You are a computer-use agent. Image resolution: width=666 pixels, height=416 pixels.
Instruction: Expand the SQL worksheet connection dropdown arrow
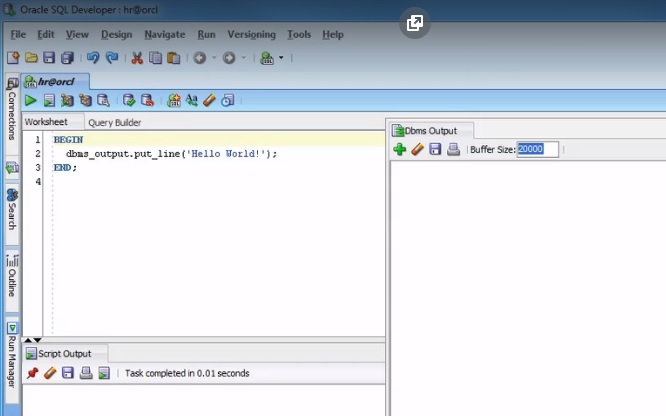point(281,59)
